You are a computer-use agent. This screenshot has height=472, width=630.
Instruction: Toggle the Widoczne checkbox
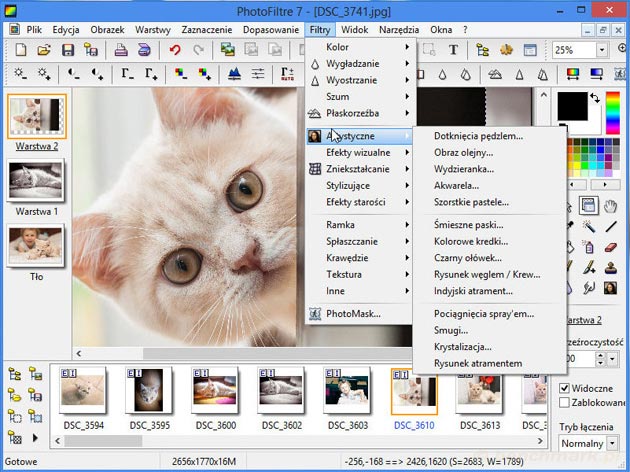(x=566, y=388)
